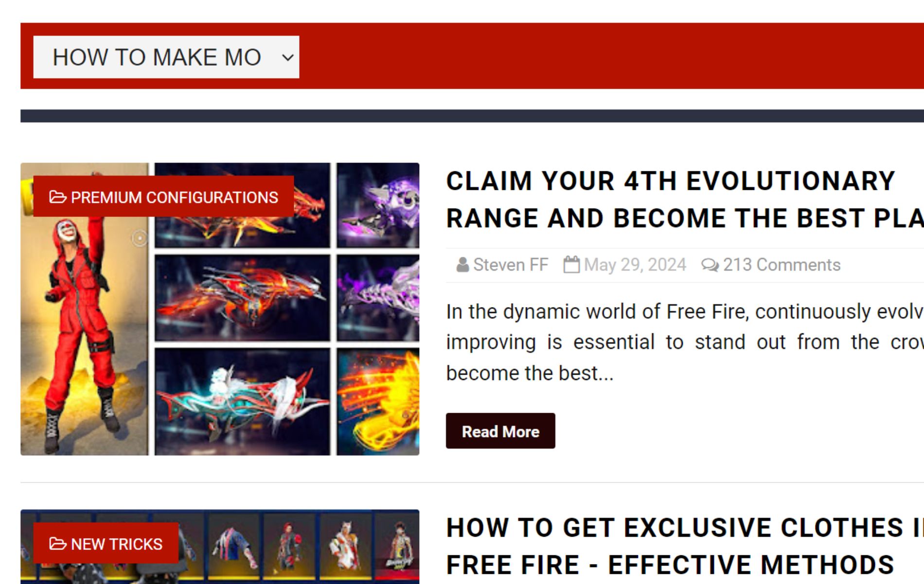
Task: Open the 213 Comments link
Action: (x=782, y=265)
